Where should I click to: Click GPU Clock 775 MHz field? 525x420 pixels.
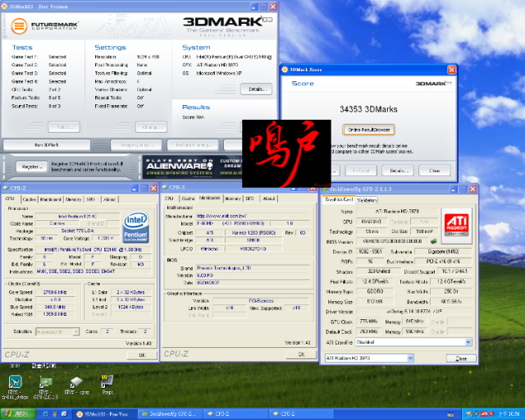click(x=368, y=322)
